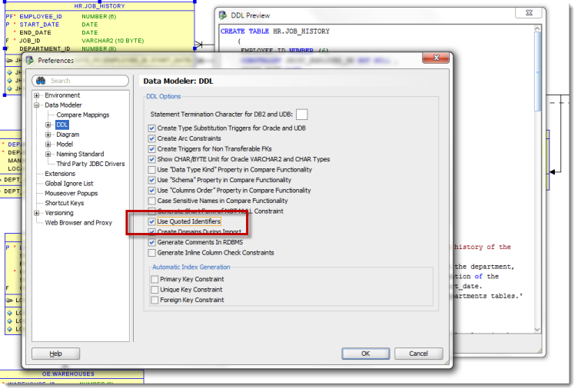Click the OE.WAREHOUSES table header

(68, 374)
